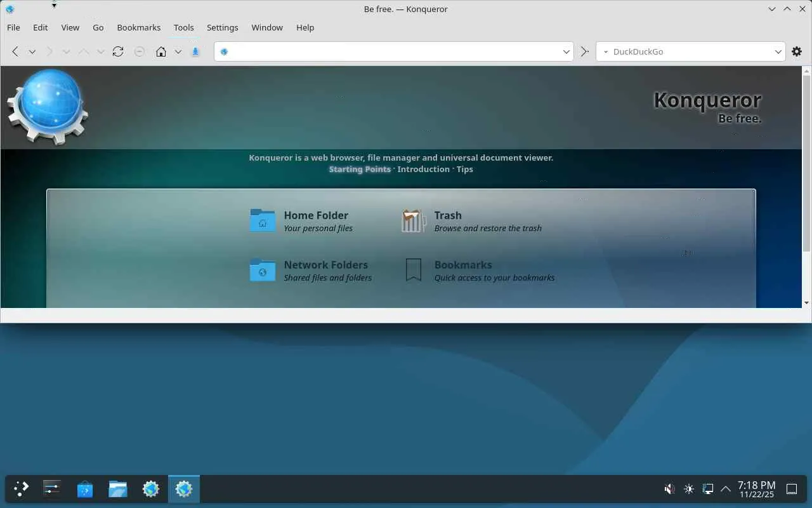This screenshot has width=812, height=508.
Task: Open System Settings from the taskbar
Action: [52, 489]
